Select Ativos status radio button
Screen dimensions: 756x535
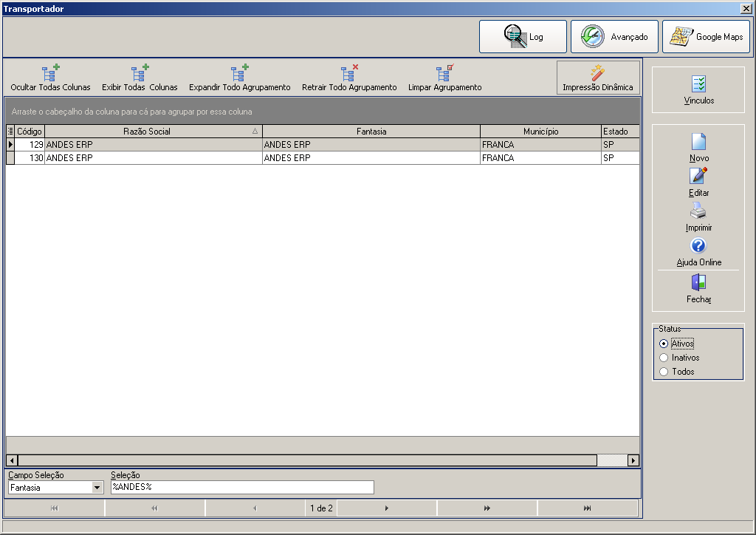pos(664,344)
